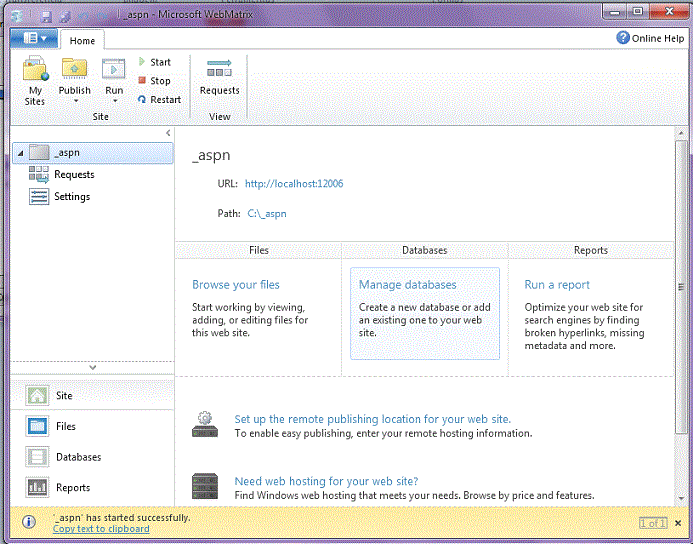The width and height of the screenshot is (693, 544).
Task: Click the Undo icon in title bar
Action: coord(83,16)
